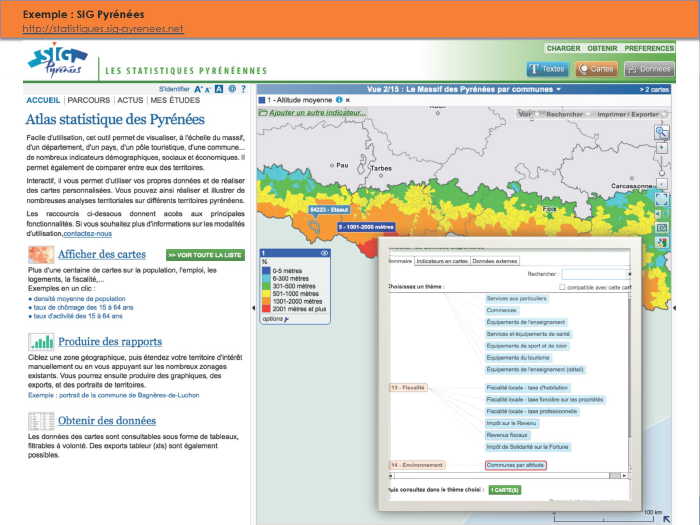This screenshot has width=700, height=525.
Task: Click the red 2001 mètres et plus swatch
Action: pyautogui.click(x=266, y=308)
